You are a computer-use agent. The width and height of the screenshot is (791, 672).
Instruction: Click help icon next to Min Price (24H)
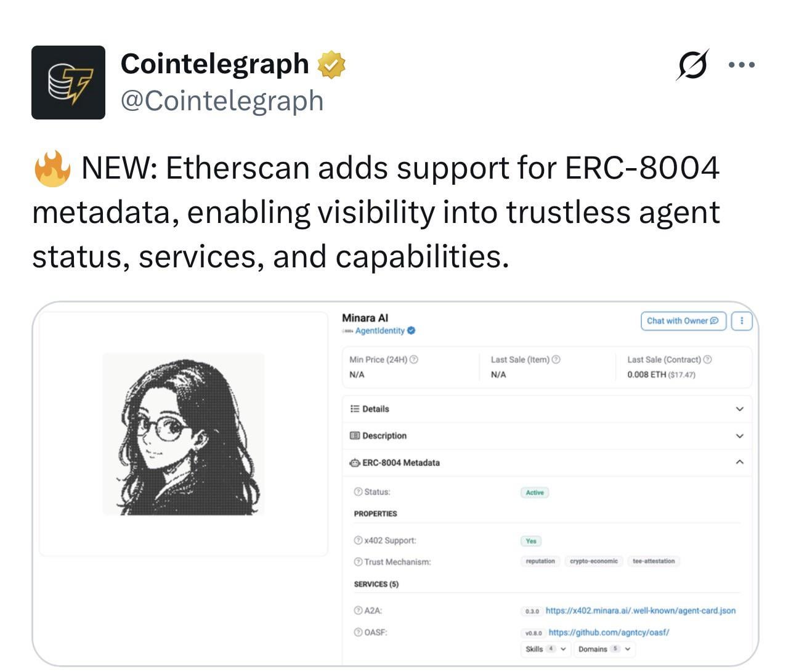(414, 360)
